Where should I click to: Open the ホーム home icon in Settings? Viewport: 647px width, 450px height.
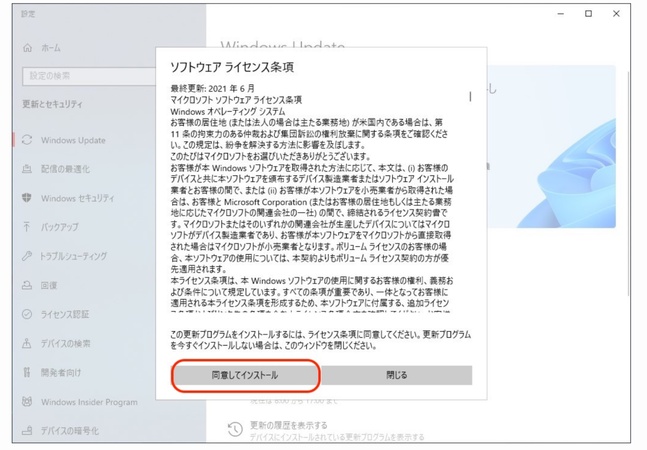[27, 48]
